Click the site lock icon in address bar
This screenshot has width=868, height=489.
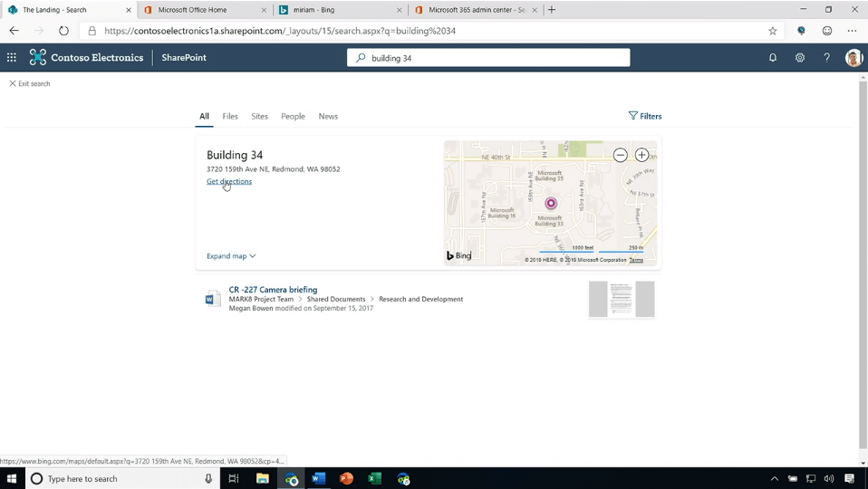coord(92,31)
